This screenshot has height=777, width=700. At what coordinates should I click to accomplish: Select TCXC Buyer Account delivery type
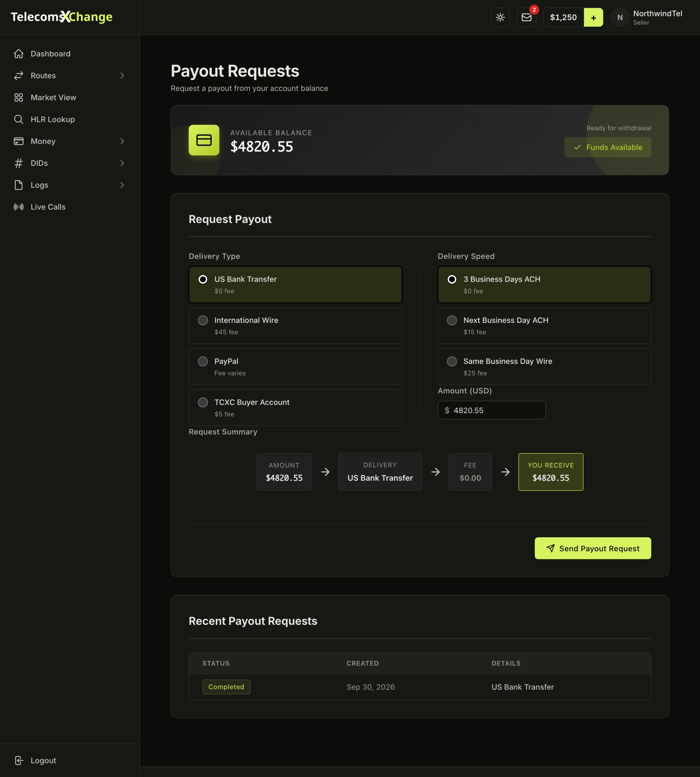click(295, 408)
